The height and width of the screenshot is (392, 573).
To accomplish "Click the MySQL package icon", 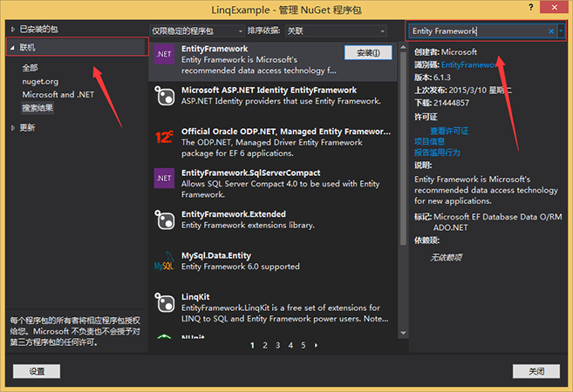I will (x=164, y=261).
